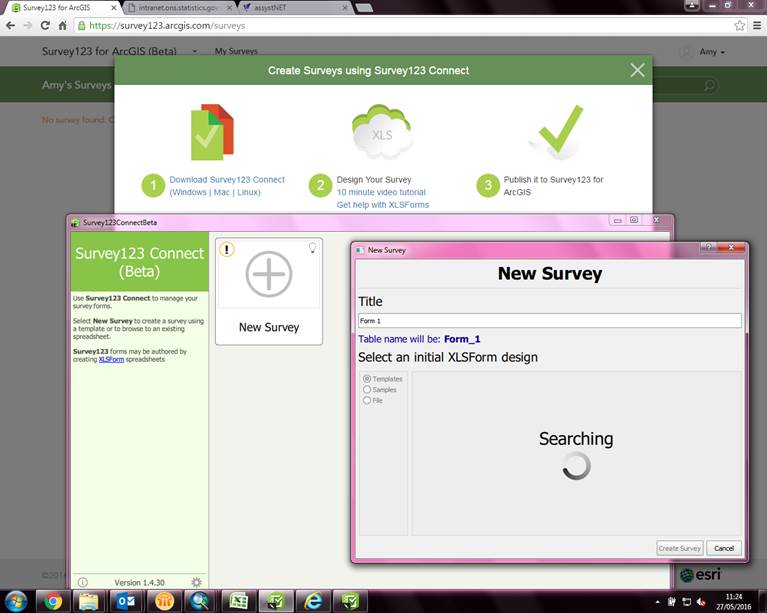Click the Chrome user profile icon in title bar
This screenshot has width=767, height=613.
pyautogui.click(x=692, y=5)
